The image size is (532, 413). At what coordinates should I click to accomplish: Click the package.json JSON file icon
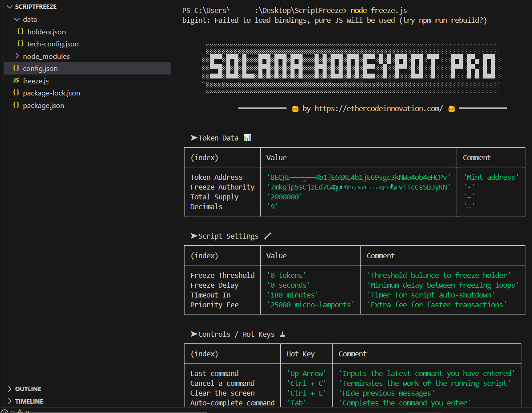pyautogui.click(x=16, y=105)
